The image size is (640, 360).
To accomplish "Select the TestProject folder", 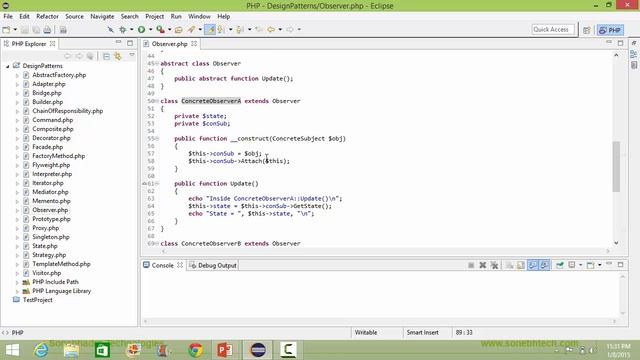I will click(38, 300).
